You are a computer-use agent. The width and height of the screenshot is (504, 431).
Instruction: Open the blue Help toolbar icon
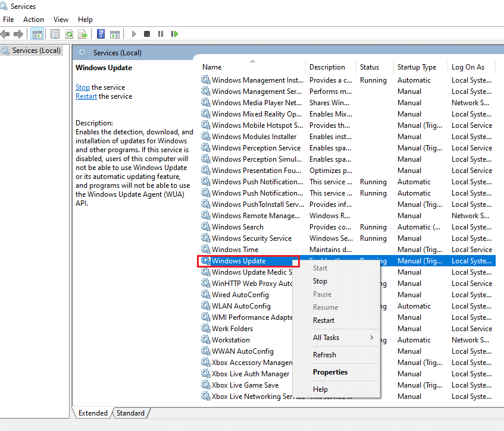101,34
